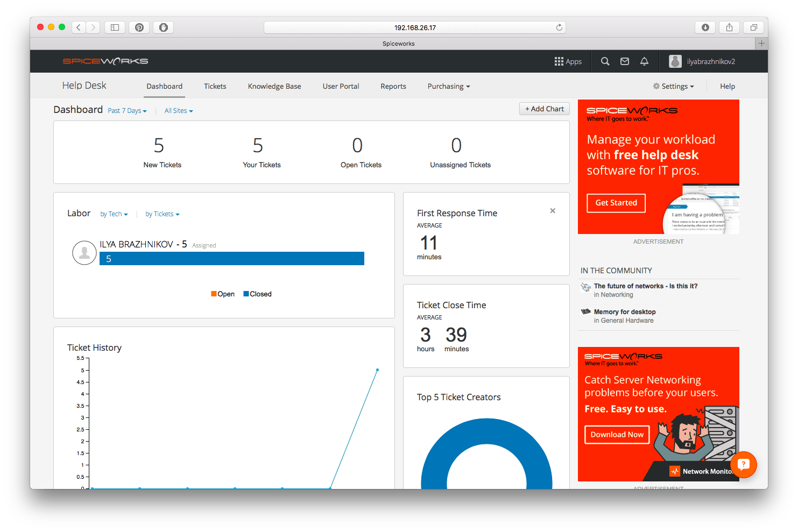Open the Knowledge Base tab

(274, 87)
